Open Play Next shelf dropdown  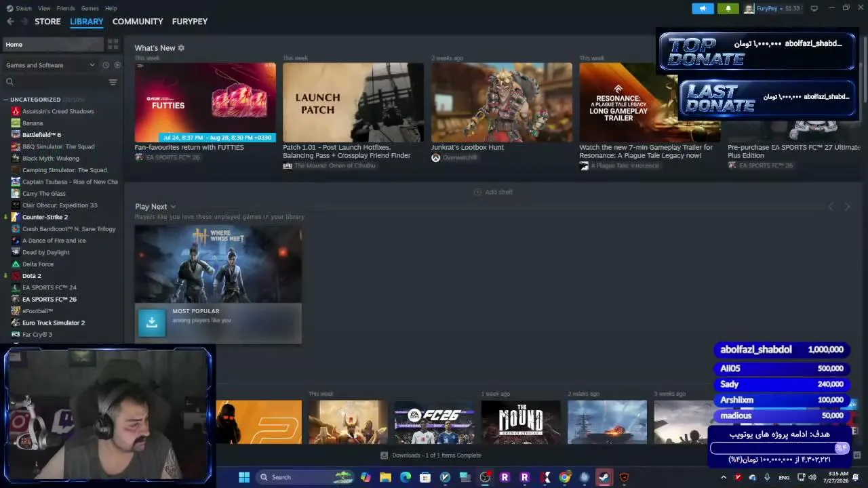pos(173,207)
